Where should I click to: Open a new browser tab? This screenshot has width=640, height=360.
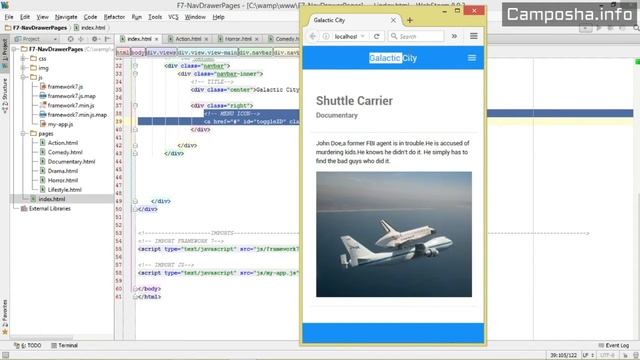(x=410, y=20)
